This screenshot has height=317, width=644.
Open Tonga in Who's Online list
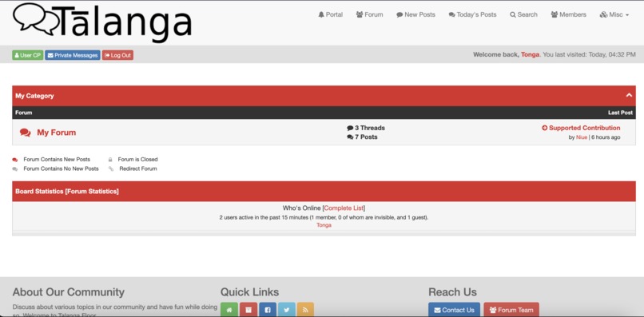click(x=324, y=225)
